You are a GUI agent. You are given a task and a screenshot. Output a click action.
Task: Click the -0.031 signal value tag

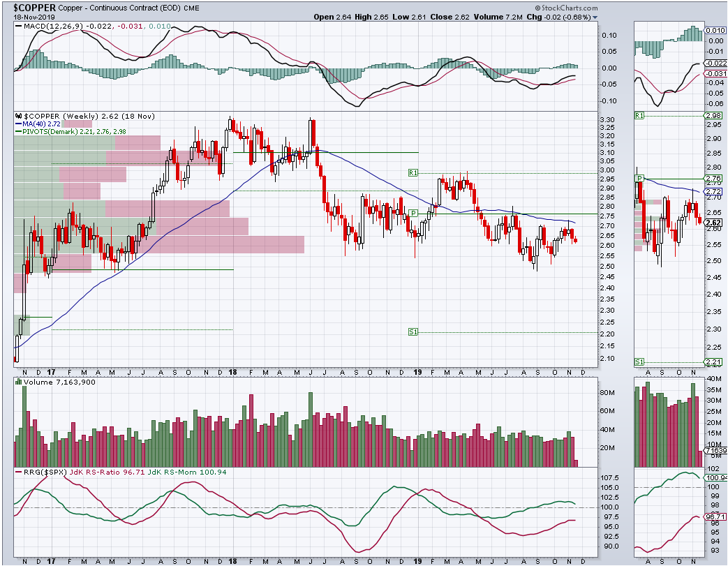pyautogui.click(x=715, y=73)
